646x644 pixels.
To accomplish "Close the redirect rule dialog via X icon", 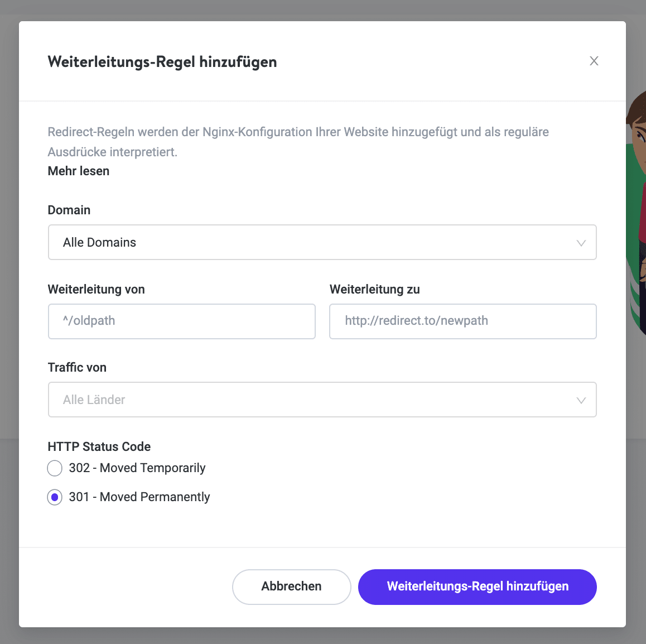I will pos(594,61).
